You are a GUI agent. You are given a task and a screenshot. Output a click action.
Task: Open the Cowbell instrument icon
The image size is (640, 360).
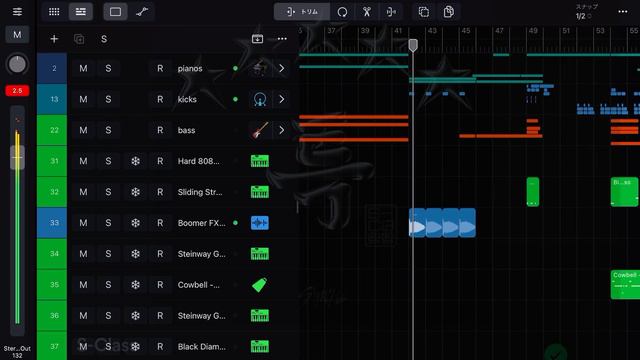click(260, 285)
